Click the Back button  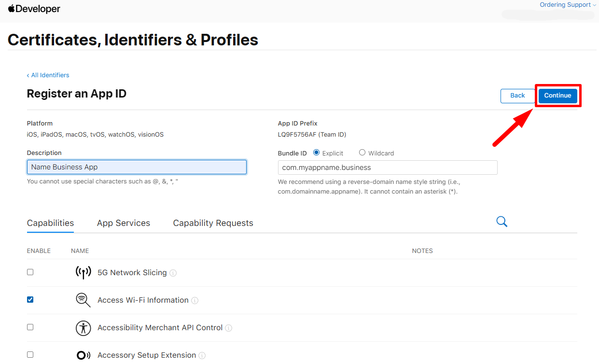point(517,96)
